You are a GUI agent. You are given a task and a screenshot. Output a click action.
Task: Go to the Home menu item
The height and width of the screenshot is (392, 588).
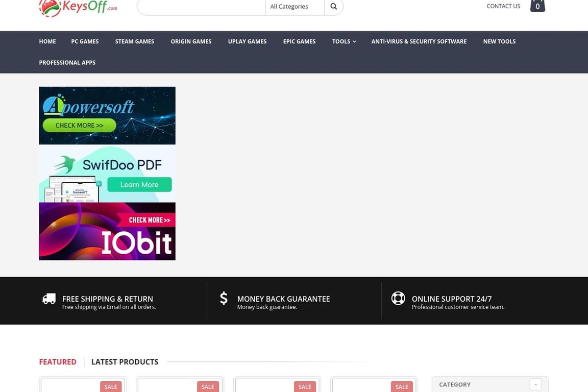pos(47,41)
